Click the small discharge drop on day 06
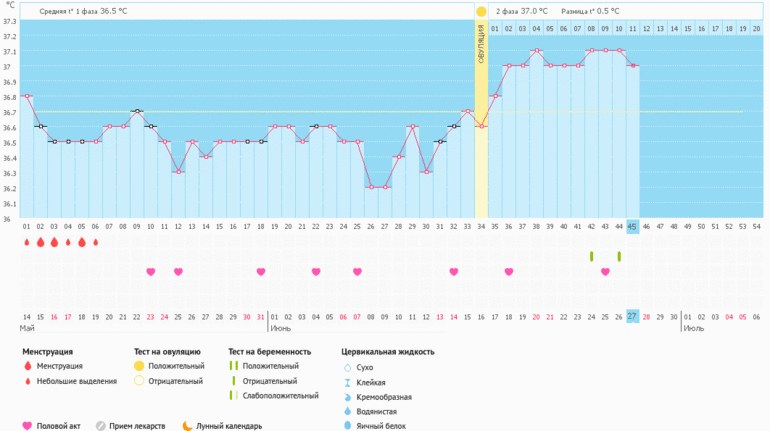The image size is (770, 431). (96, 242)
